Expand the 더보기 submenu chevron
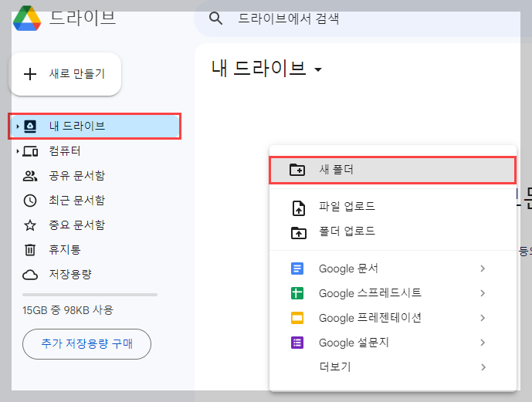The image size is (532, 402). click(x=483, y=367)
